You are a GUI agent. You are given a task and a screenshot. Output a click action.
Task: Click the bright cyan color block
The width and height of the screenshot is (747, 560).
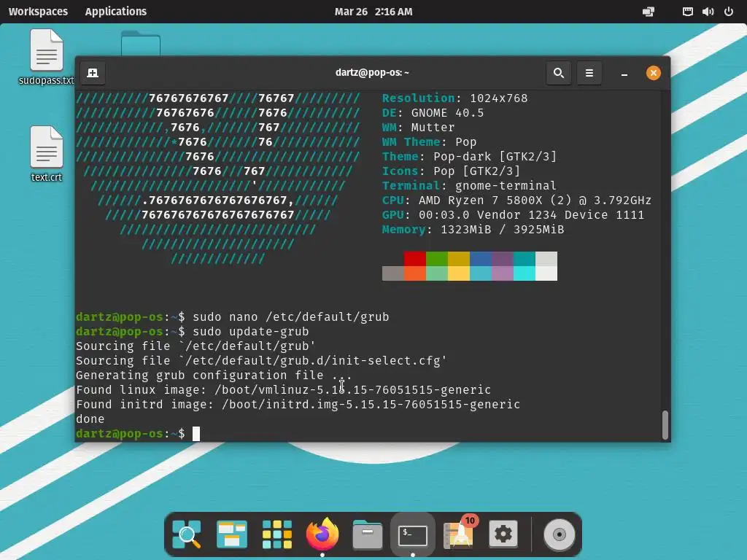point(525,273)
